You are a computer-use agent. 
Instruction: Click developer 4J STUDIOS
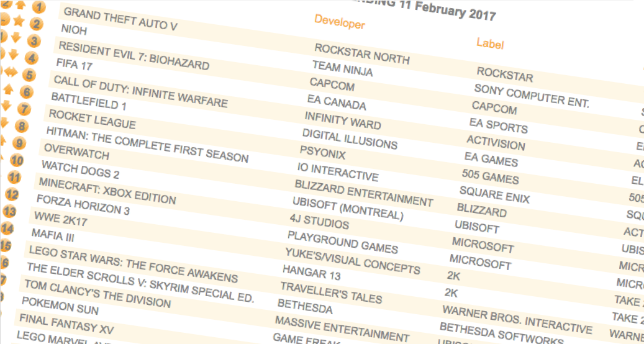click(x=319, y=222)
